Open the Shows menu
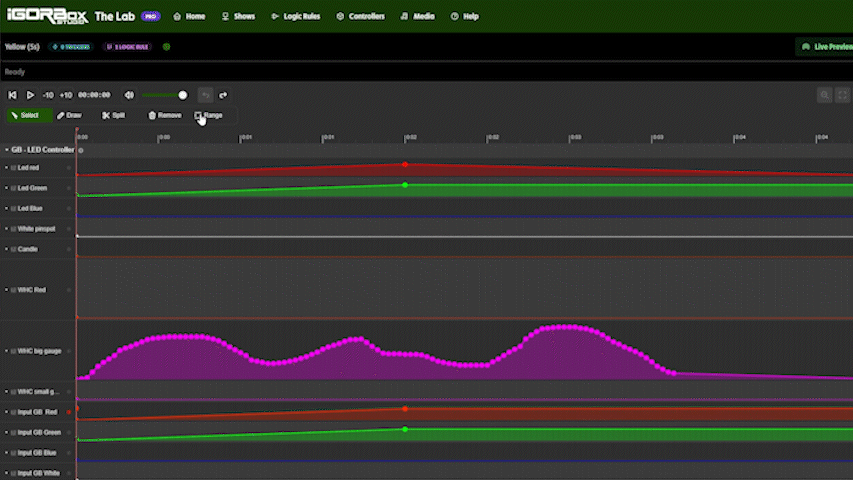The height and width of the screenshot is (480, 854). click(239, 16)
